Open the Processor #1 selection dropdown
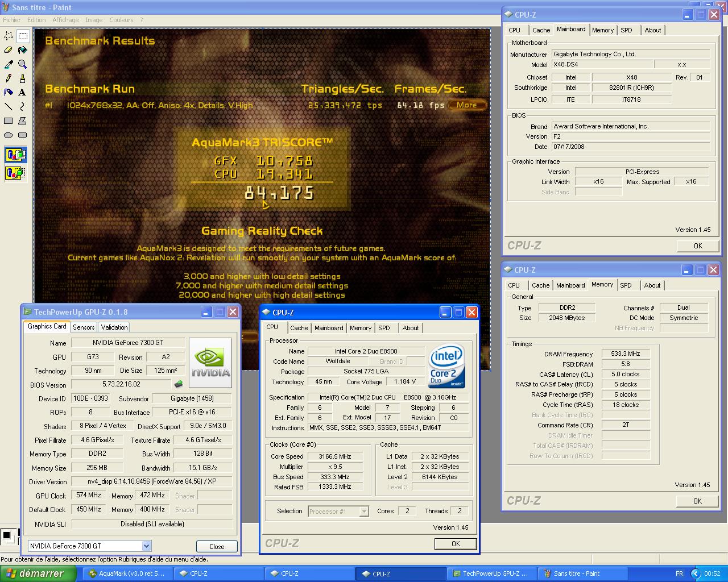 pos(364,511)
